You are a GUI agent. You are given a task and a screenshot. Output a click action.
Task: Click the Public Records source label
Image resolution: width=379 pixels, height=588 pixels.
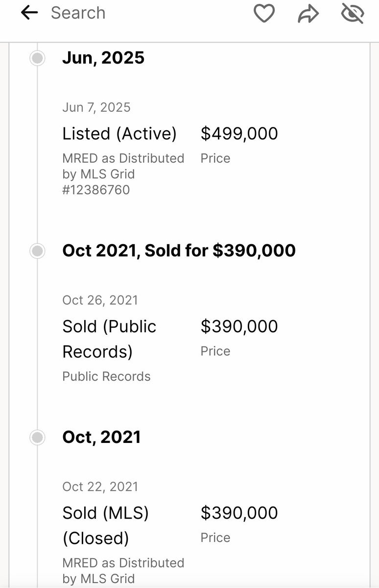coord(106,376)
